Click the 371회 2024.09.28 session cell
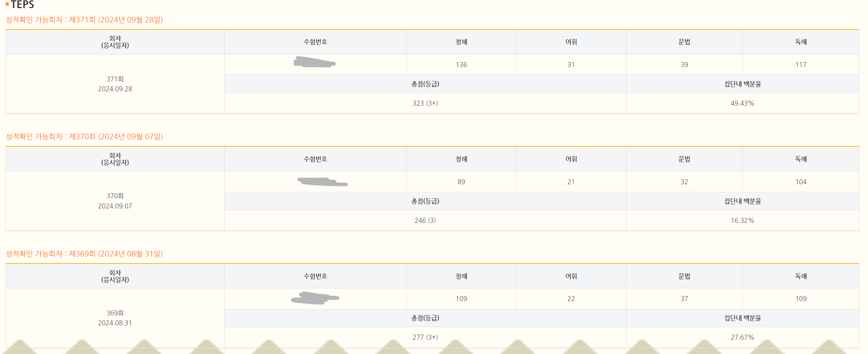Viewport: 868px width, 354px height. pos(115,84)
